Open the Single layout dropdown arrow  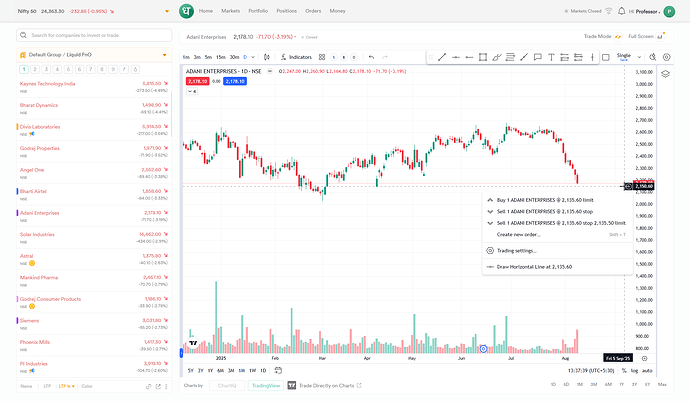(639, 57)
